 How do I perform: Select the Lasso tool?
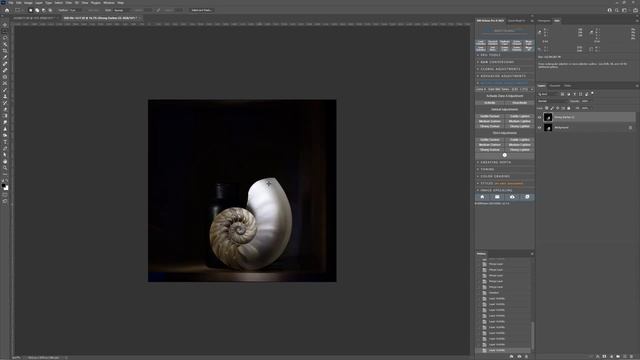point(5,38)
